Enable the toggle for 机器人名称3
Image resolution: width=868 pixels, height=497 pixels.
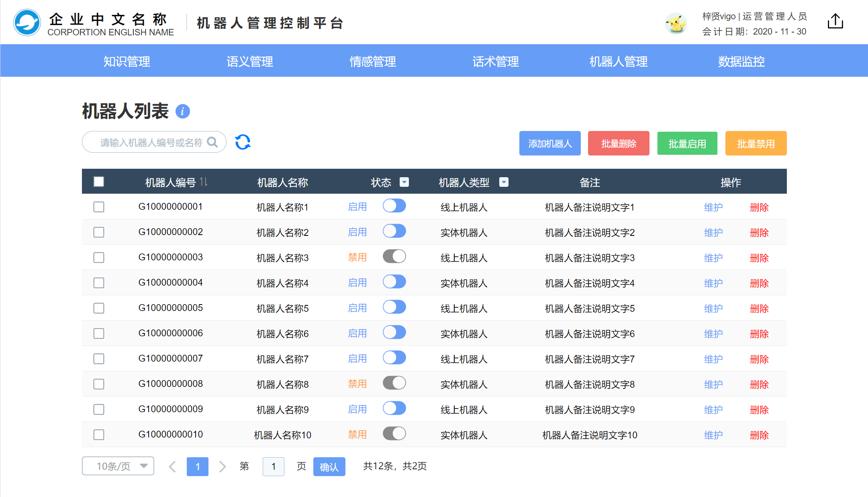(394, 257)
